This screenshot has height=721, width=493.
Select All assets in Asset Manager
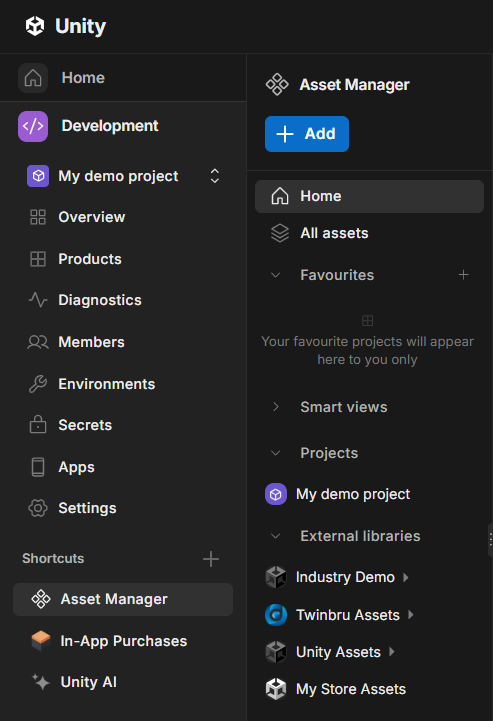pos(334,233)
